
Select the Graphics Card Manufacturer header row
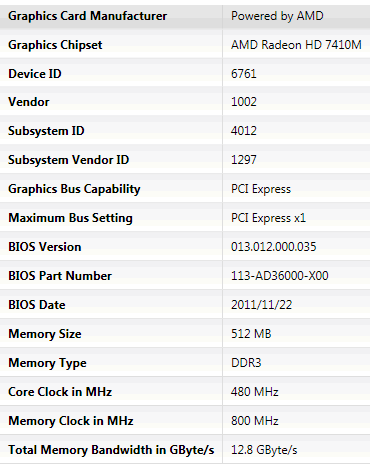(x=185, y=16)
